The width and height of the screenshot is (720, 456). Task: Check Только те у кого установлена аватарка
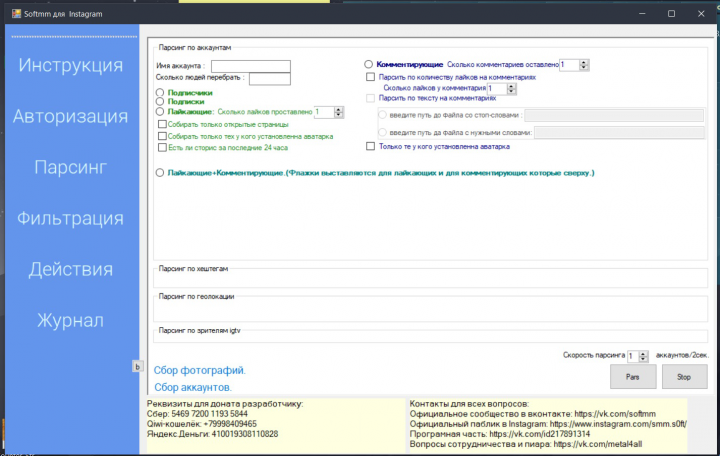(371, 146)
